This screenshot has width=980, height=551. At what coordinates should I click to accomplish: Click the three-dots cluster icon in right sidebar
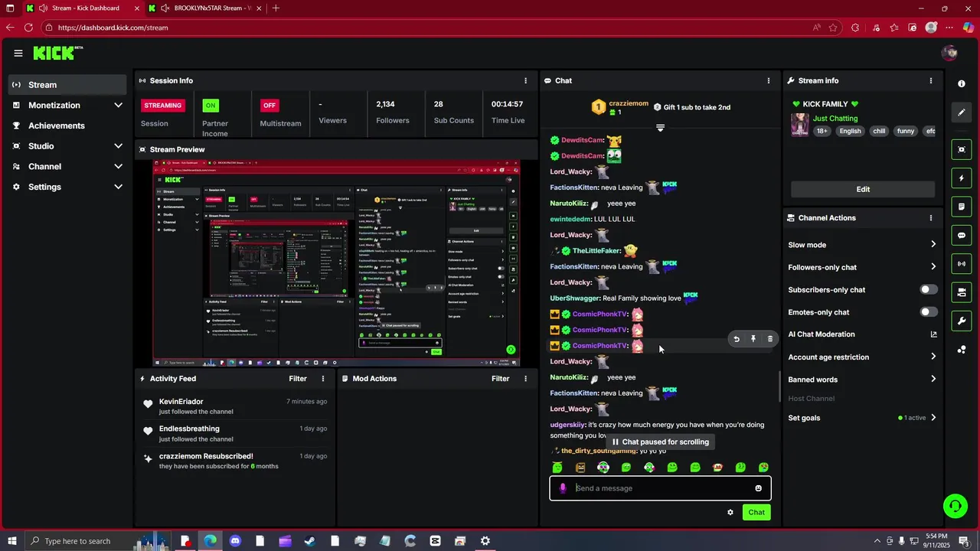tap(962, 350)
